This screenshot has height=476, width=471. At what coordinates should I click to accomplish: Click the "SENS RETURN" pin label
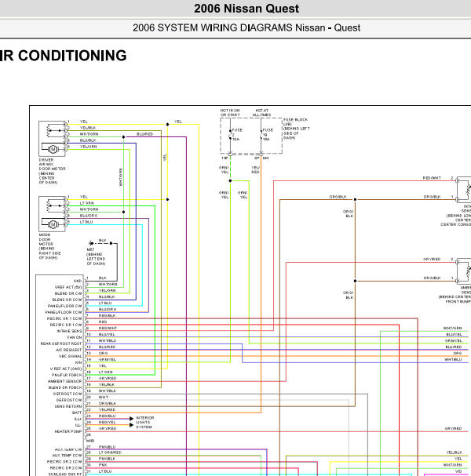tap(68, 406)
